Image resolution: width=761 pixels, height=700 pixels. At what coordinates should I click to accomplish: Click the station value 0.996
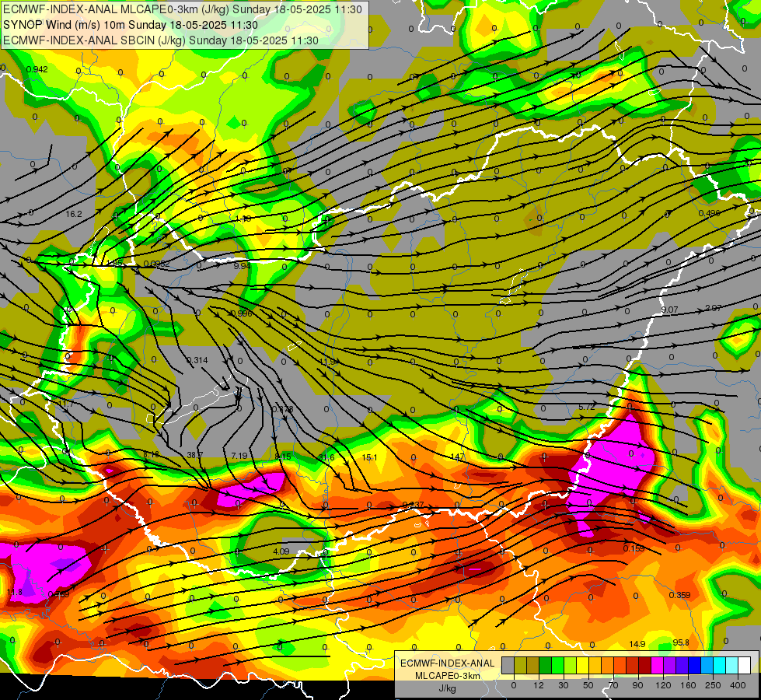(242, 313)
